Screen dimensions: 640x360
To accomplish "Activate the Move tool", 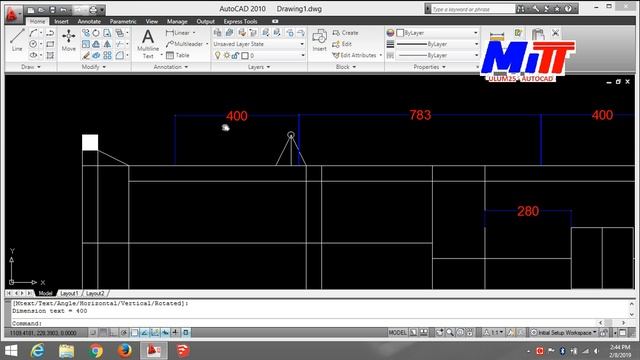I will click(x=69, y=40).
